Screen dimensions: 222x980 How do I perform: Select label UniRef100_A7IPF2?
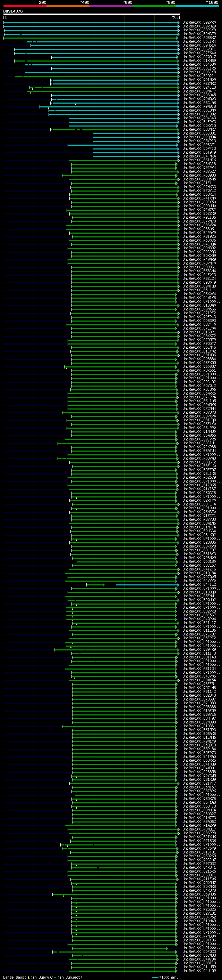point(199,313)
